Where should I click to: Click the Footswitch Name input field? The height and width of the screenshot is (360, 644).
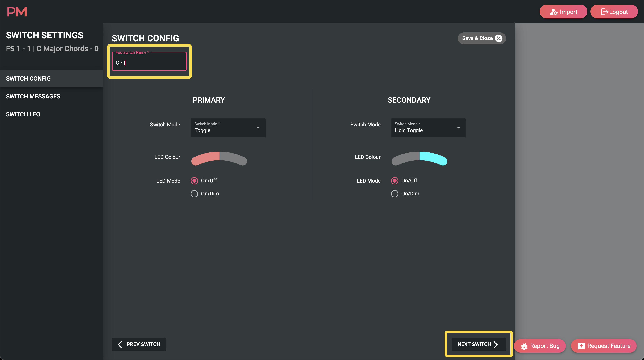click(149, 61)
